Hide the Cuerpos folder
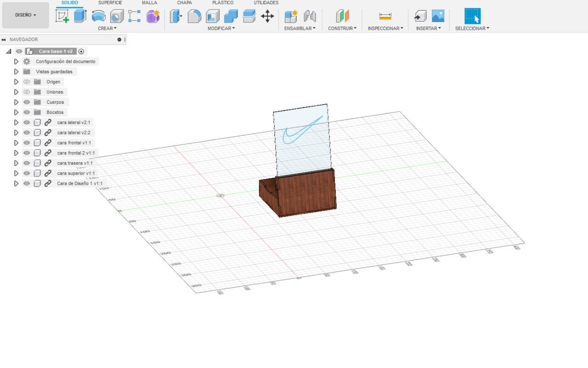The width and height of the screenshot is (588, 368). pyautogui.click(x=27, y=102)
